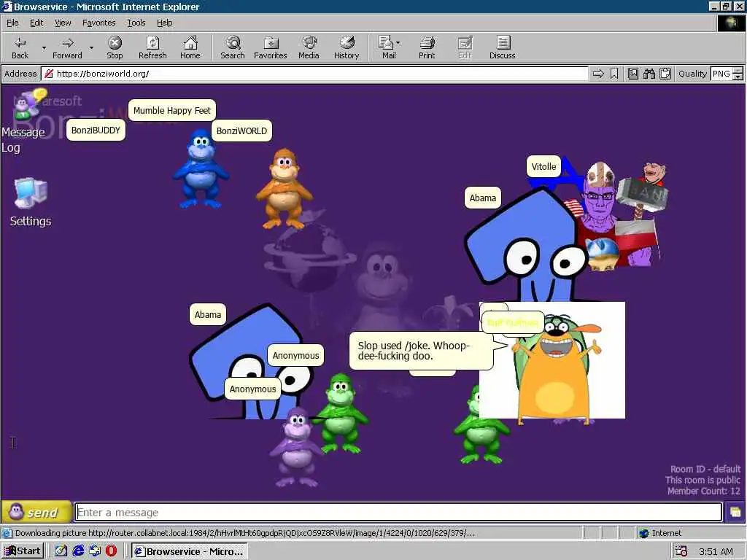The width and height of the screenshot is (747, 560).
Task: Click the Downloading picture status text
Action: [245, 533]
